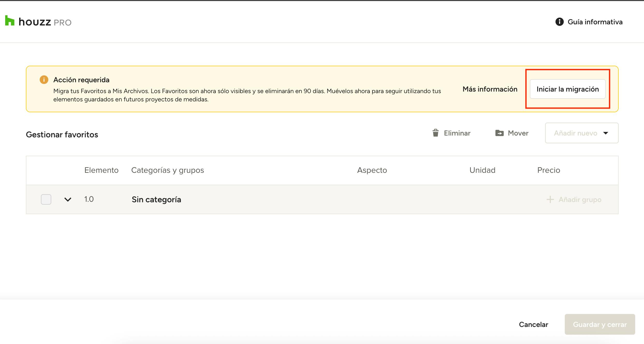Click the Acción requerida title text
Viewport: 644px width, 344px height.
pos(81,80)
